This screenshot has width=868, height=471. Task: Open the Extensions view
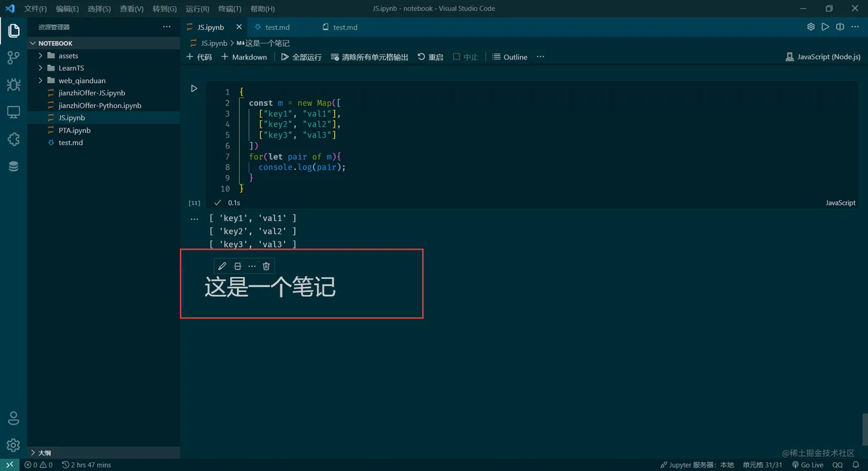tap(14, 139)
